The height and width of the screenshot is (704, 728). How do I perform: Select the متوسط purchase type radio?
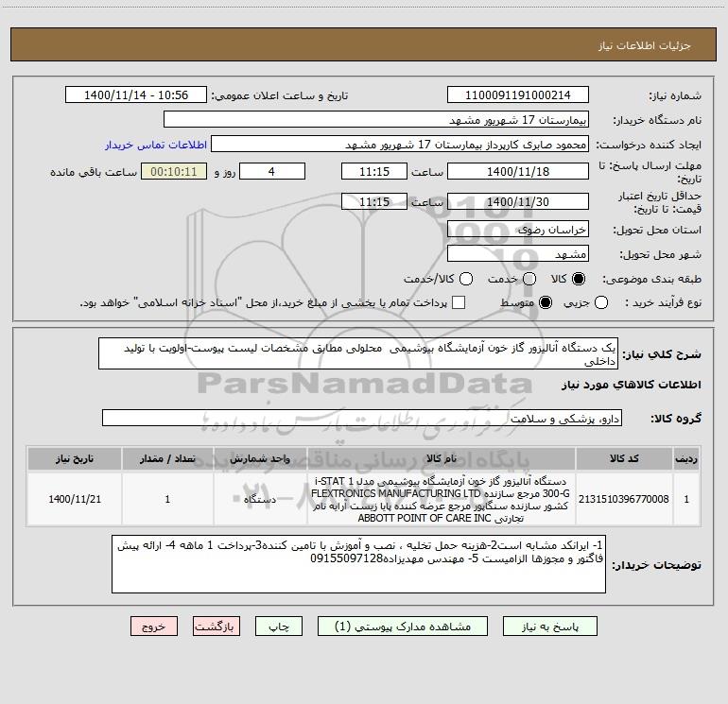[546, 302]
